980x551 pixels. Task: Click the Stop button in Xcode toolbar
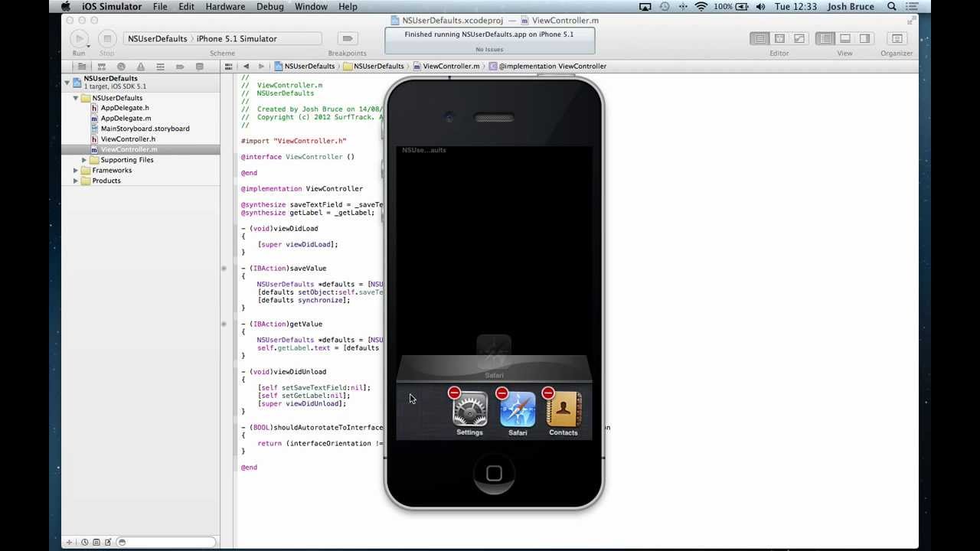coord(107,38)
